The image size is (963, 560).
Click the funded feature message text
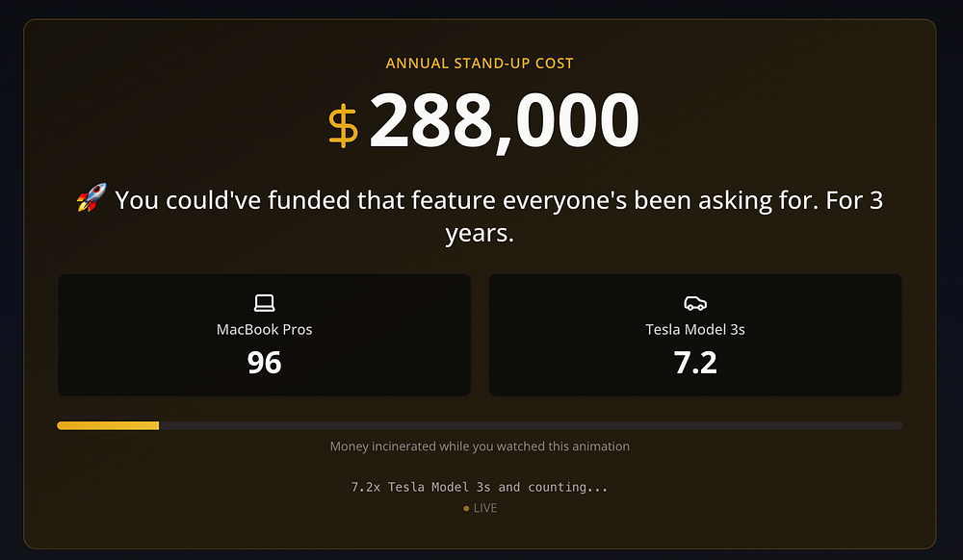click(x=480, y=216)
